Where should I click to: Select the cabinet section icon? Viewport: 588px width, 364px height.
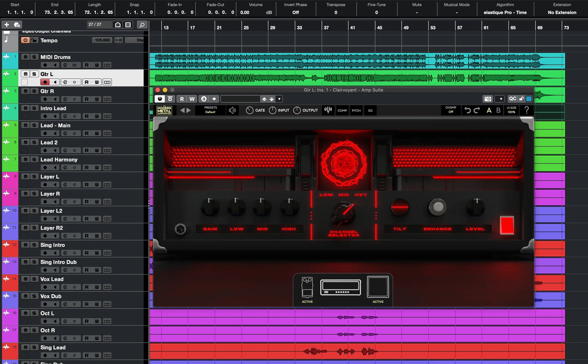pyautogui.click(x=378, y=287)
